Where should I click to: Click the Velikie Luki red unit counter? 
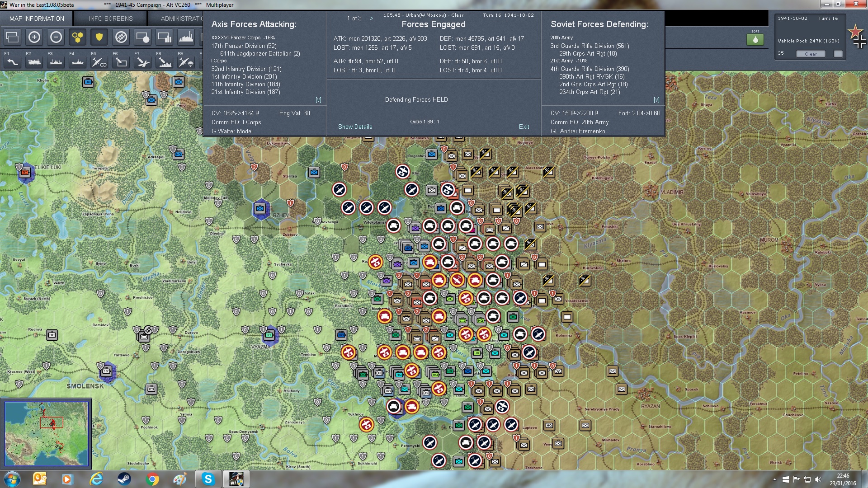point(25,173)
